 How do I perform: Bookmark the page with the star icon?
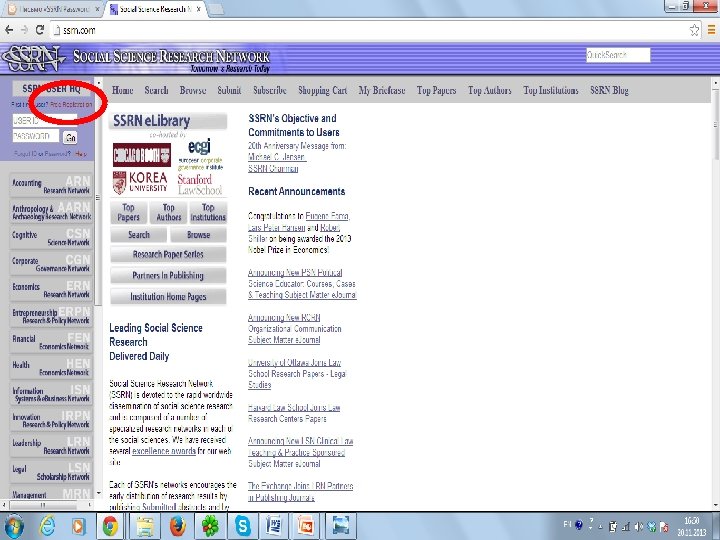click(694, 30)
